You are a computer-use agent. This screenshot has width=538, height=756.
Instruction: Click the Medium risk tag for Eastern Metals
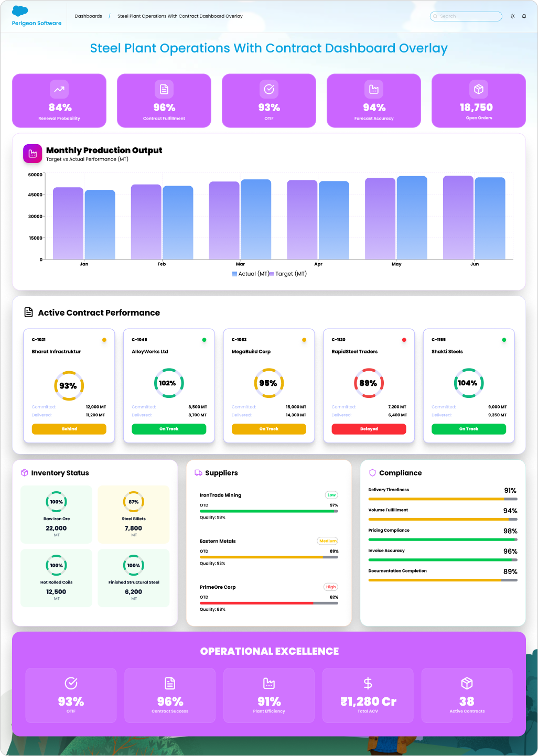point(328,541)
